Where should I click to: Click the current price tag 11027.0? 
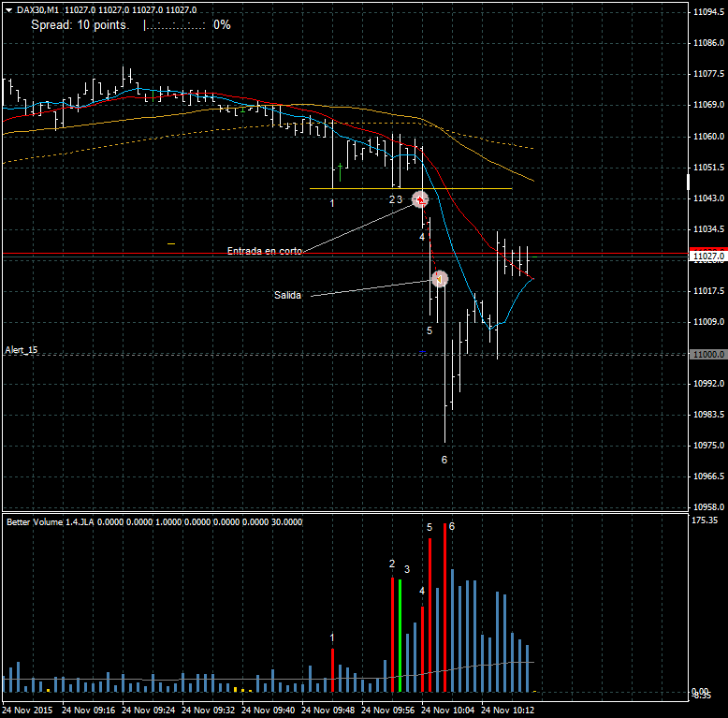[706, 256]
